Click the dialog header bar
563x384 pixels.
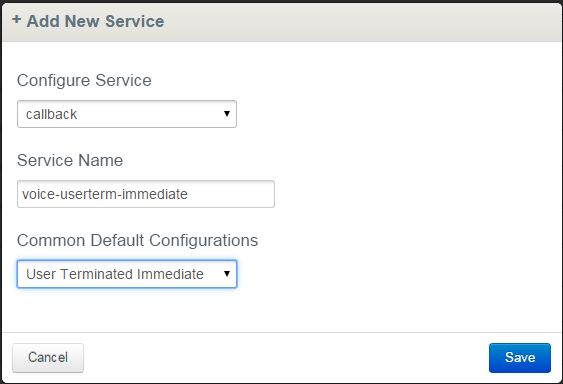282,22
